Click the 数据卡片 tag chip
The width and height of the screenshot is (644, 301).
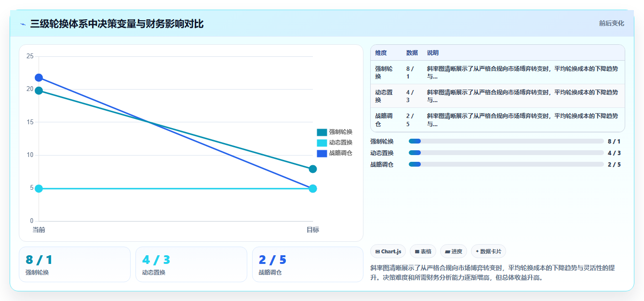[x=488, y=251]
